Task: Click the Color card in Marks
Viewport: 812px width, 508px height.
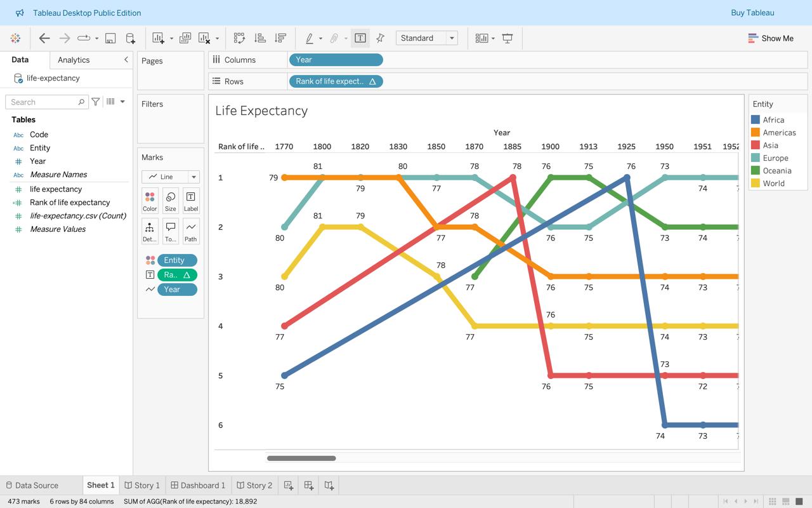Action: pos(150,201)
